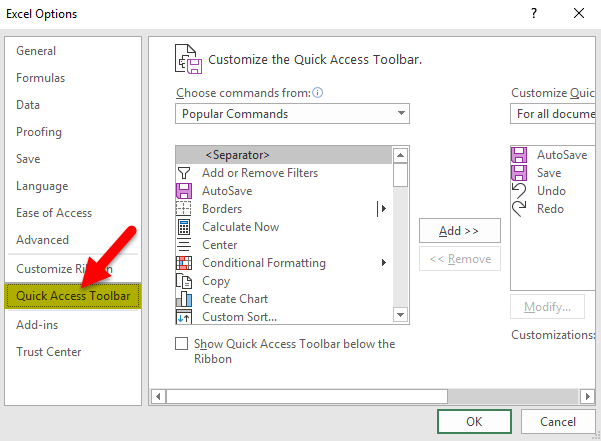Screen dimensions: 601x441
Task: Click the AutoSave floppy icon in commands list
Action: [184, 191]
